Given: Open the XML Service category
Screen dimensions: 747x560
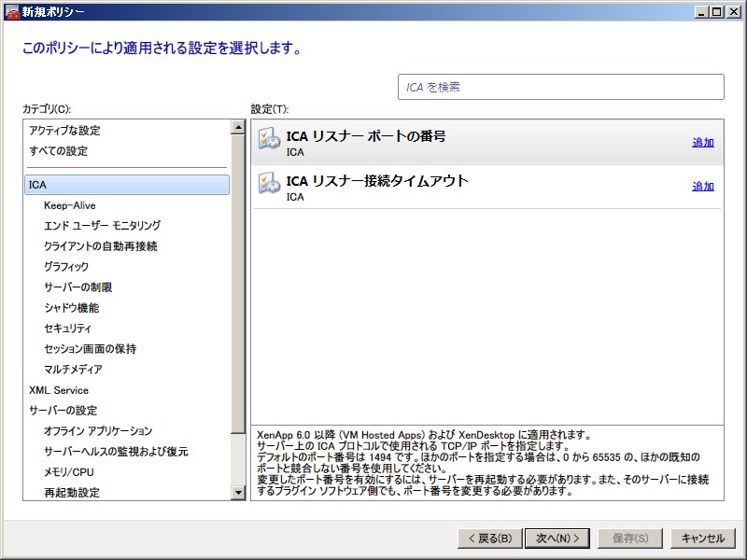Looking at the screenshot, I should [59, 390].
